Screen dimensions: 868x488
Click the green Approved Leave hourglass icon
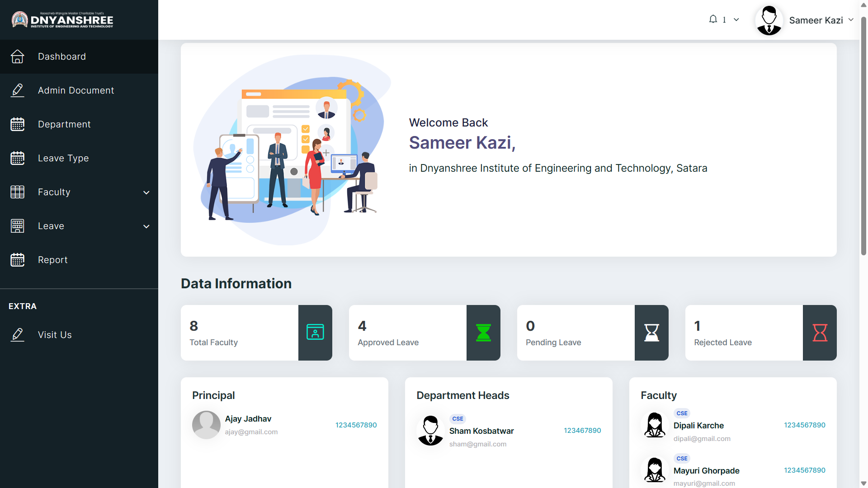point(483,333)
